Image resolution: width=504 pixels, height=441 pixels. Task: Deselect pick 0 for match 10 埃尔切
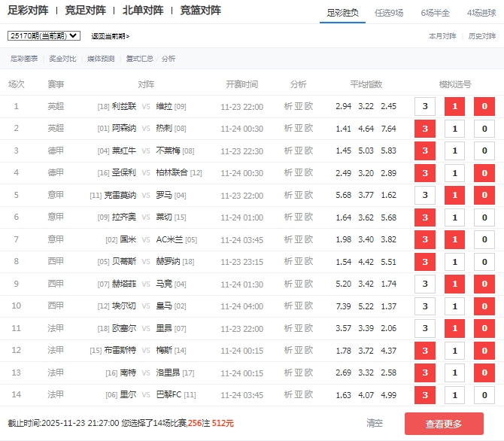tap(484, 306)
